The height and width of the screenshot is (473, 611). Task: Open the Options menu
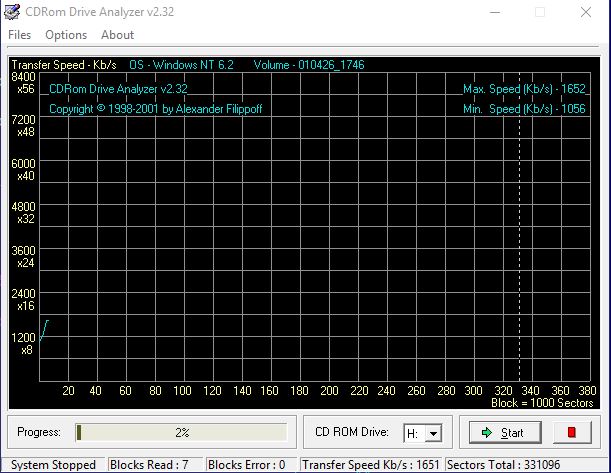(x=66, y=35)
